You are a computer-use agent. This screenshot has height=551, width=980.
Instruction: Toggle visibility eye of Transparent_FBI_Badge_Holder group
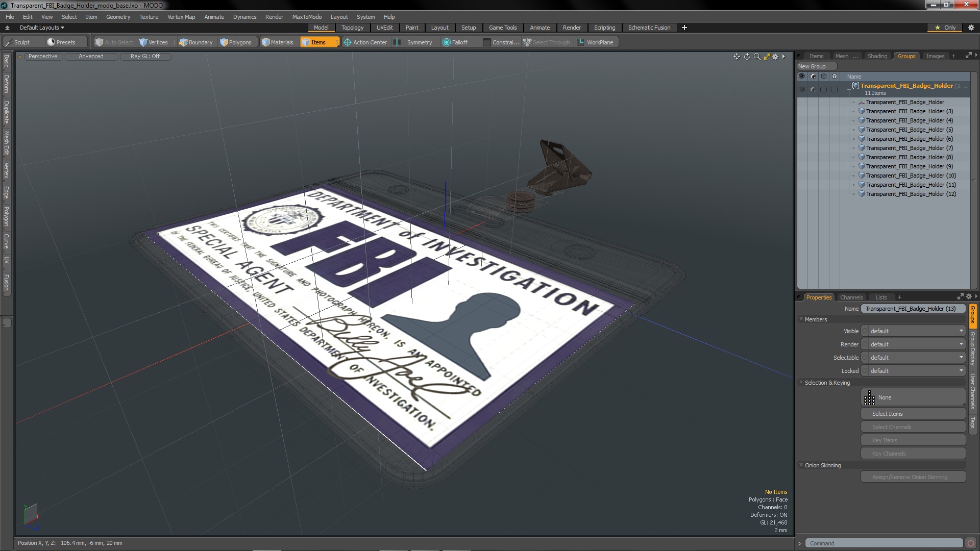[x=802, y=89]
